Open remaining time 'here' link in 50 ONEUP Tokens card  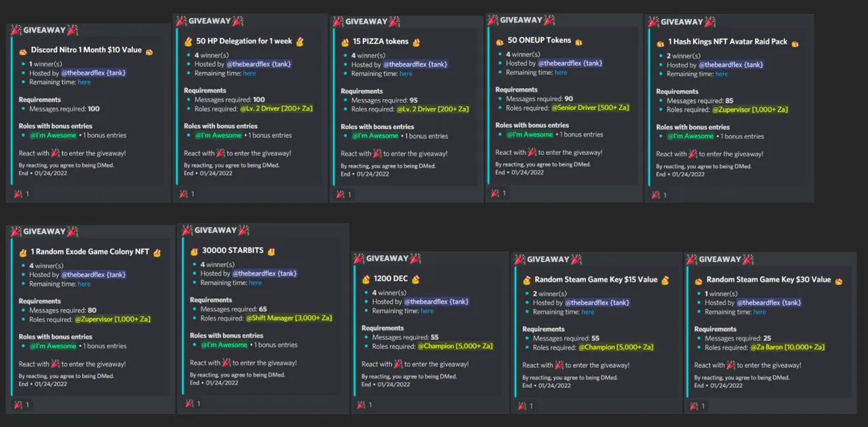[x=560, y=73]
